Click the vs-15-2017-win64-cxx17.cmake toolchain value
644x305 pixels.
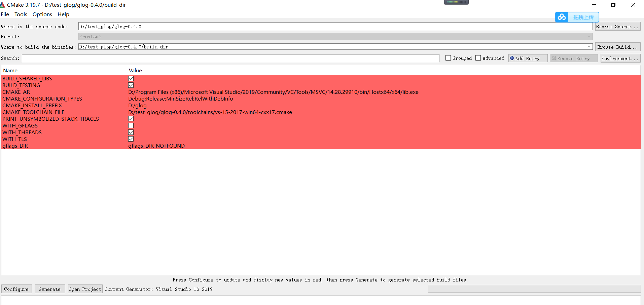210,112
